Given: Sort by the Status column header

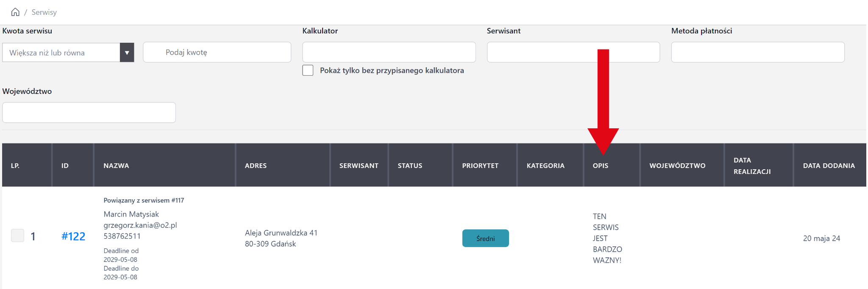Looking at the screenshot, I should pos(410,165).
